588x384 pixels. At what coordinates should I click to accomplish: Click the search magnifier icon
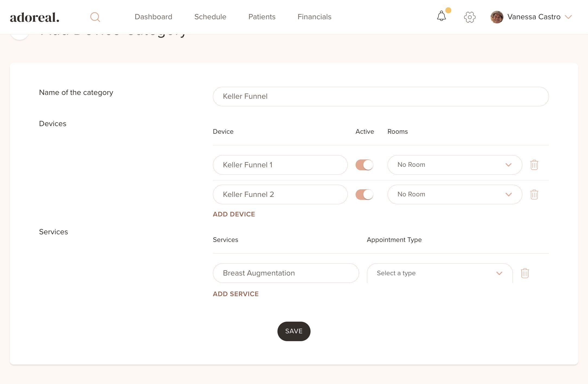pyautogui.click(x=95, y=17)
